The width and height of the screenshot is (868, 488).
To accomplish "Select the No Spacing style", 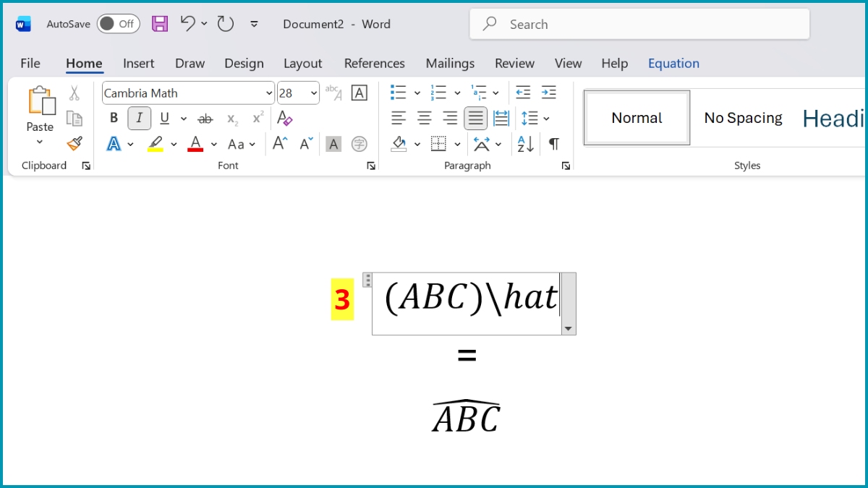I will coord(743,117).
